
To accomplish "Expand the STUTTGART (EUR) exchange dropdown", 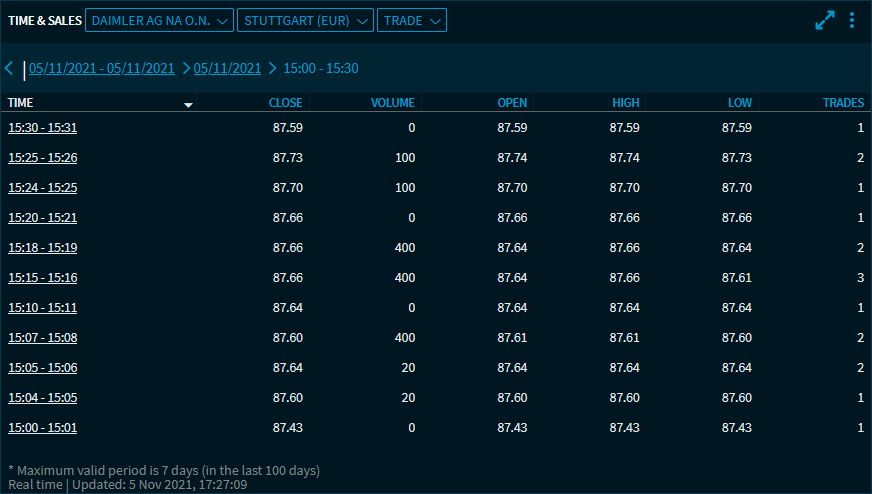I will tap(305, 20).
